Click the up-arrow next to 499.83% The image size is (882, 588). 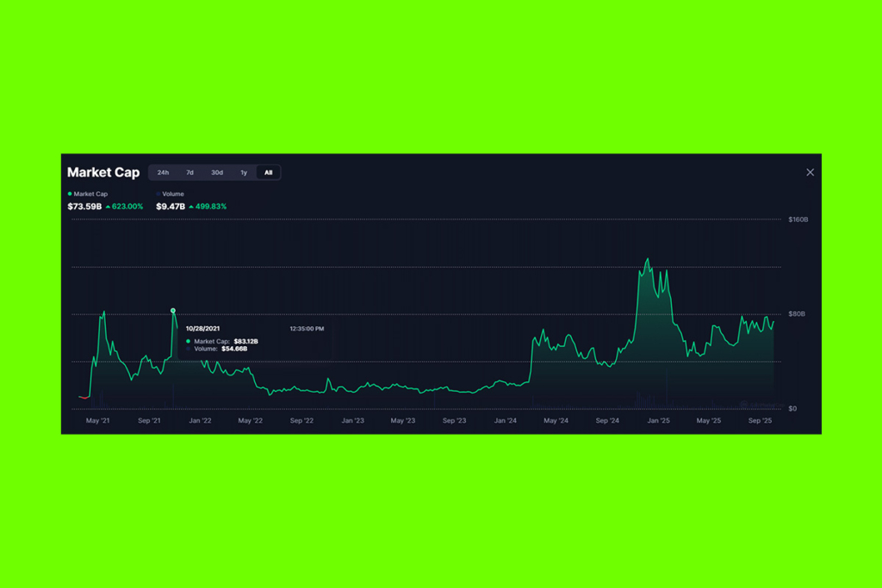[193, 207]
